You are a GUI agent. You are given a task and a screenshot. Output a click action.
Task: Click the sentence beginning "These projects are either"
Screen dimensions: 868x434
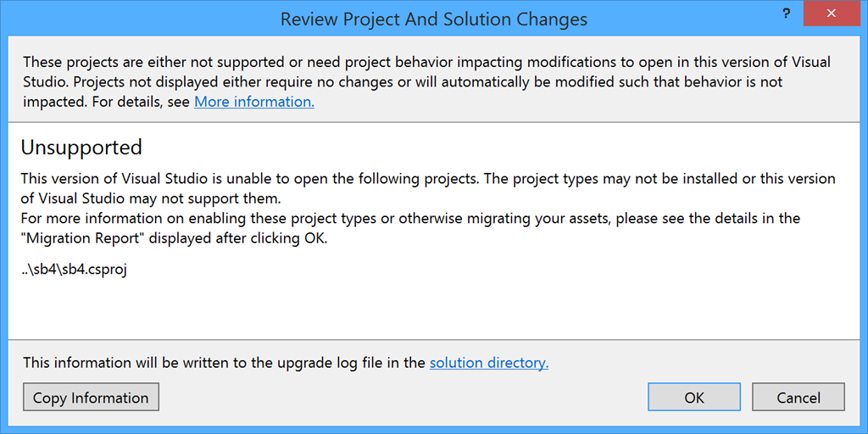coord(426,62)
